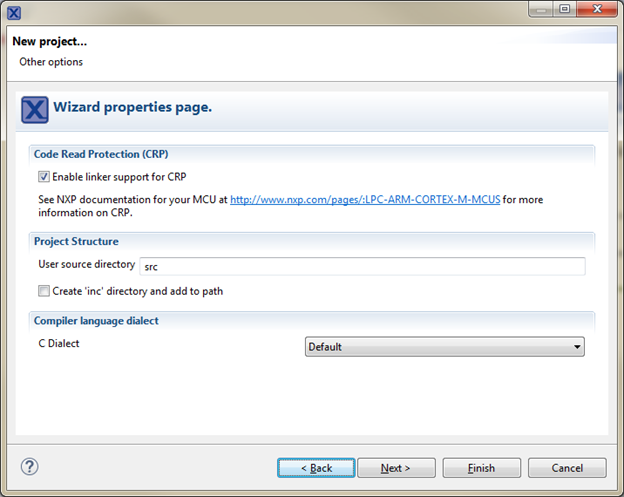
Task: Click the Code Read Protection section header
Action: coord(101,155)
